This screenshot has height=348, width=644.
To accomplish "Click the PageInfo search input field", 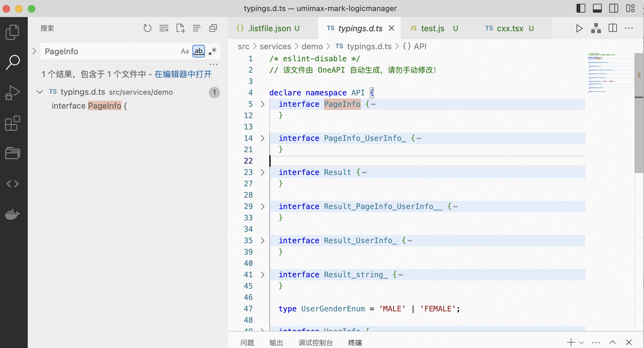I will [110, 51].
